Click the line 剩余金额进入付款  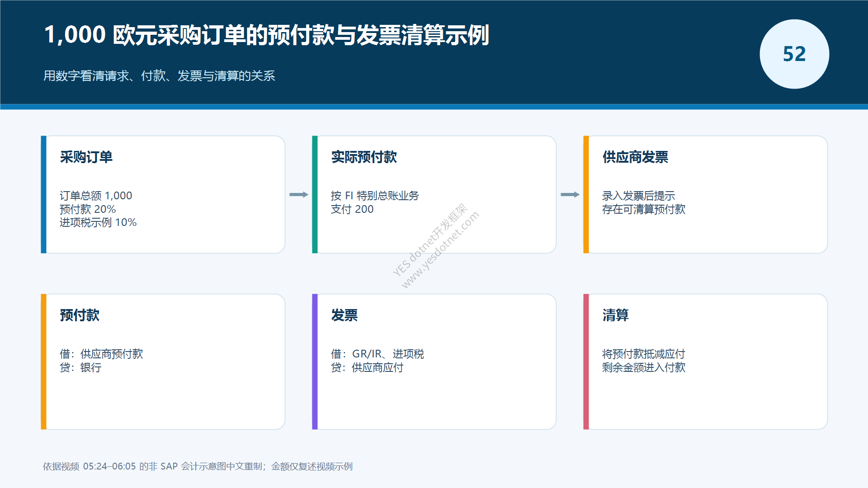coord(644,367)
